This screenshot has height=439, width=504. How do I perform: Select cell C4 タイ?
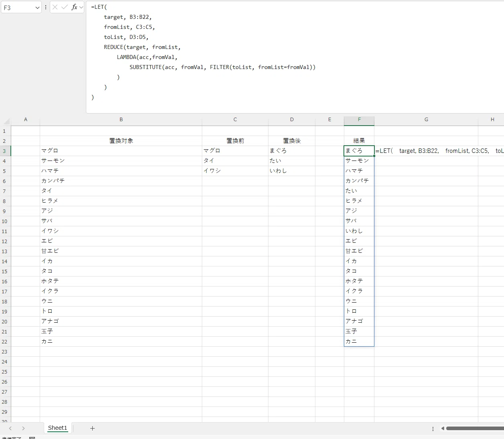pyautogui.click(x=235, y=161)
